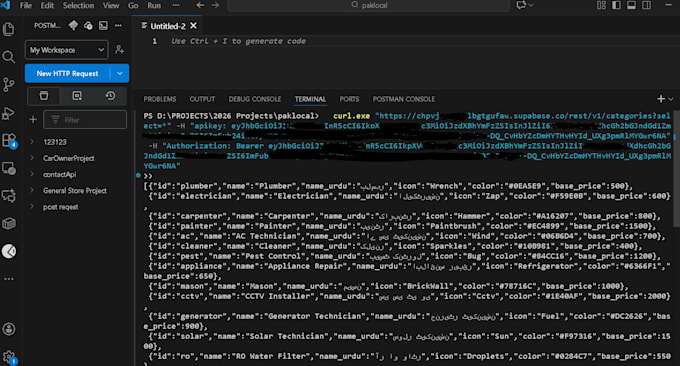Image resolution: width=680 pixels, height=366 pixels.
Task: Show the Environments section in Postman sidebar
Action: tap(77, 96)
